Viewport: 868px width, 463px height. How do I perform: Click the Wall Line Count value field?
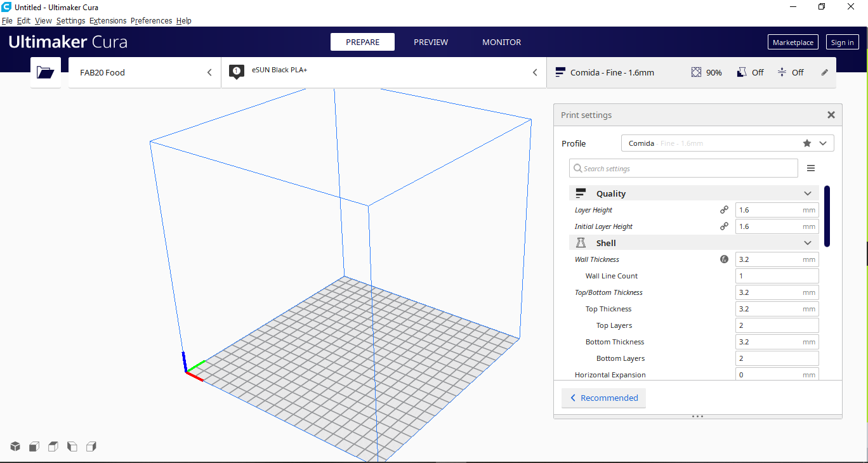click(777, 276)
